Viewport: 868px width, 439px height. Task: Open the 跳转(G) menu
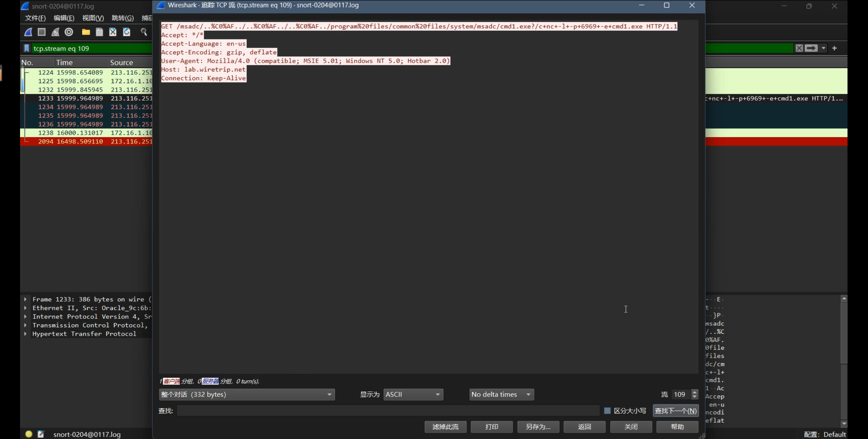point(123,18)
